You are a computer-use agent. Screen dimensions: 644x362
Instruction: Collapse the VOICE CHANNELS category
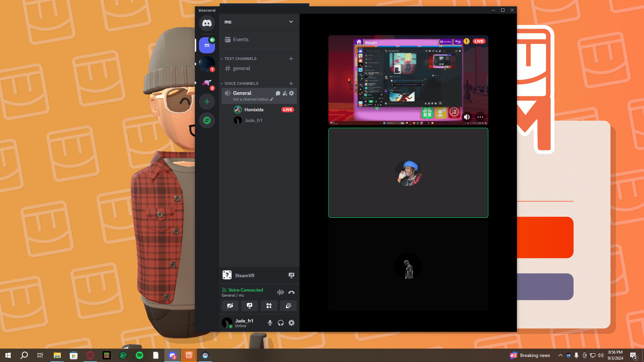click(x=241, y=83)
